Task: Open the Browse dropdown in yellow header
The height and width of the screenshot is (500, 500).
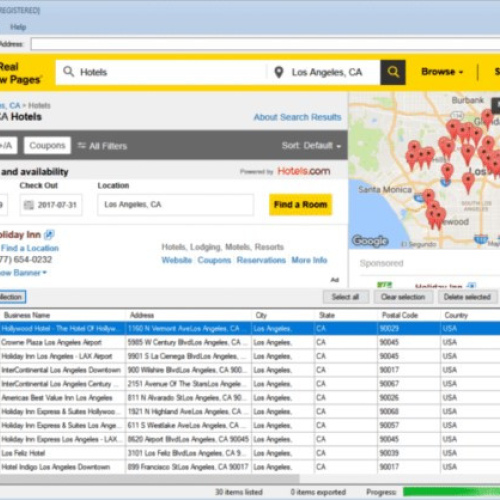Action: coord(442,72)
